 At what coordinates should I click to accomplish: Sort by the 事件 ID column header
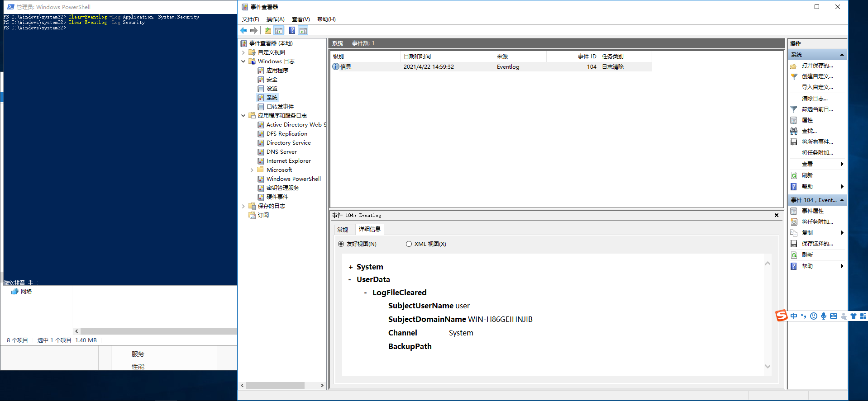click(x=572, y=57)
